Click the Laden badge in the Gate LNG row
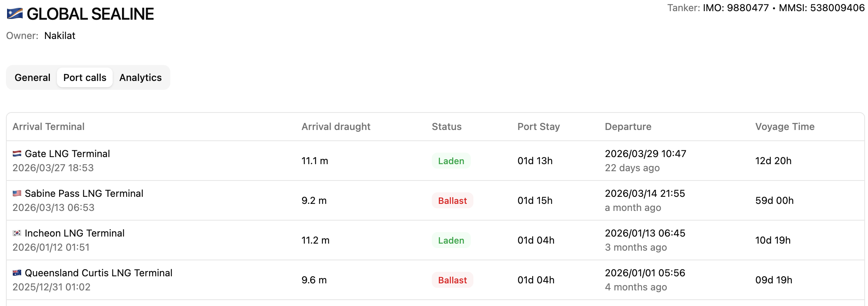868x306 pixels. pyautogui.click(x=451, y=161)
